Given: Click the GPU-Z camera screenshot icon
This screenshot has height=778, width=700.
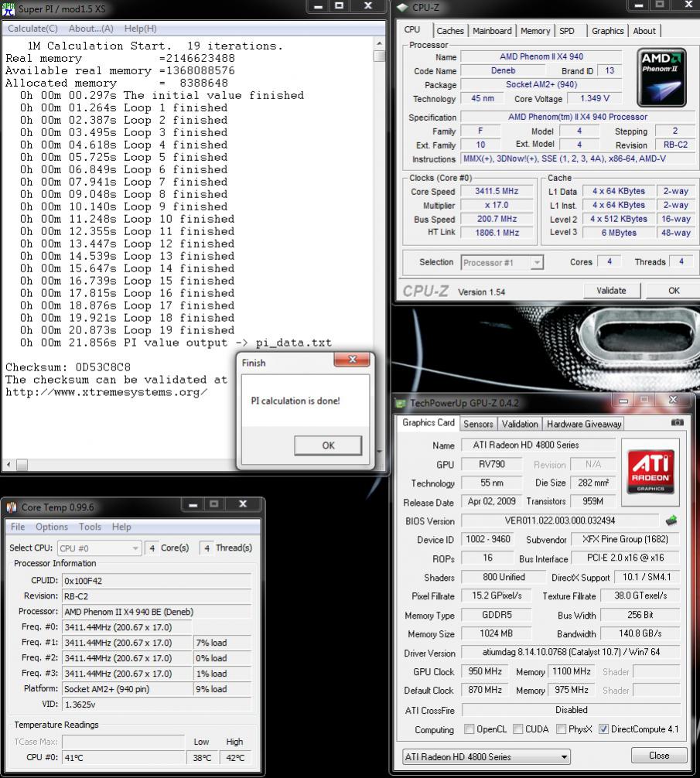Looking at the screenshot, I should coord(677,422).
